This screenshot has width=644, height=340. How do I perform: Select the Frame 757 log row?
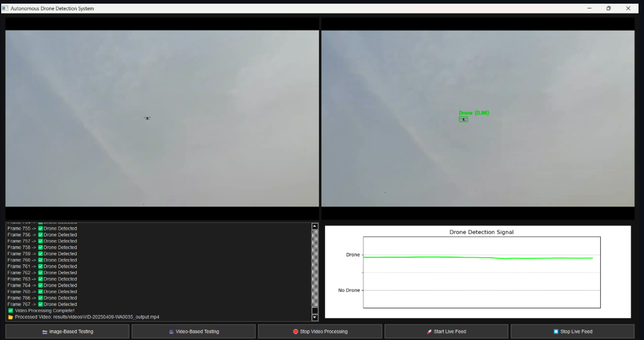(x=42, y=241)
